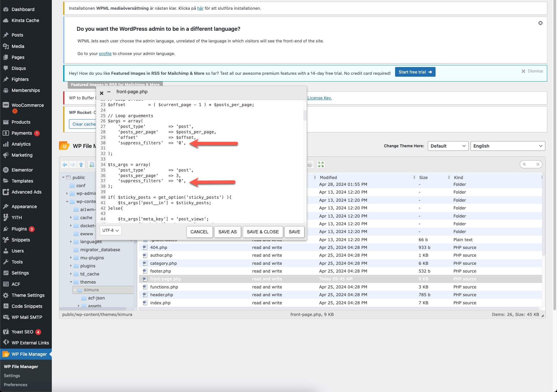The image size is (557, 392).
Task: Click the code editor vertical scrollbar
Action: 305,116
